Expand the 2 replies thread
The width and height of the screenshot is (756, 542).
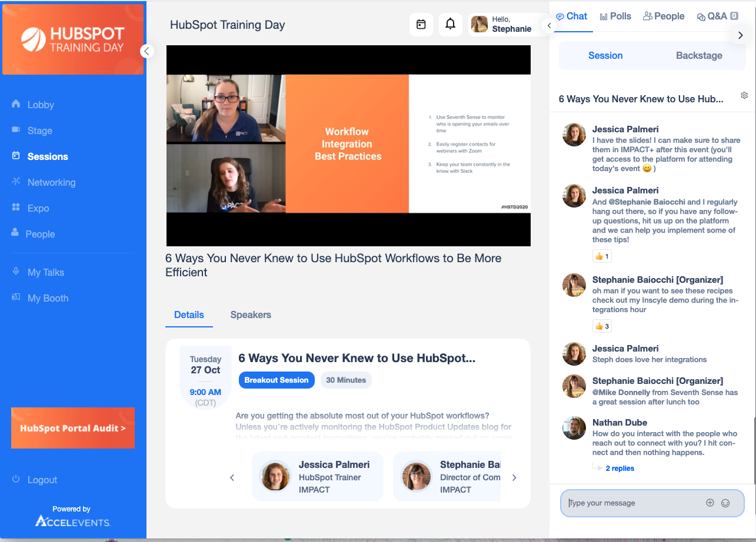[x=620, y=469]
